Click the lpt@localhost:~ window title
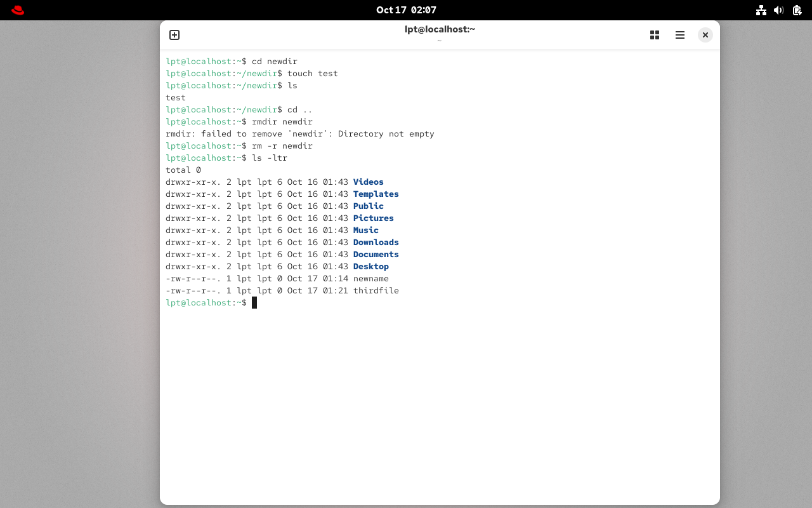 pos(440,29)
